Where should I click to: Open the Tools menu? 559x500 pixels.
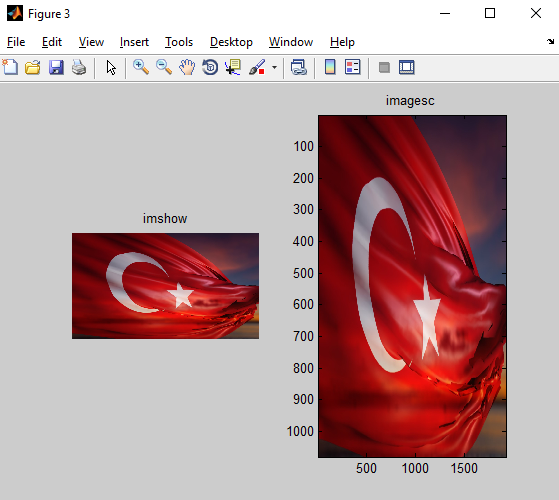[179, 42]
